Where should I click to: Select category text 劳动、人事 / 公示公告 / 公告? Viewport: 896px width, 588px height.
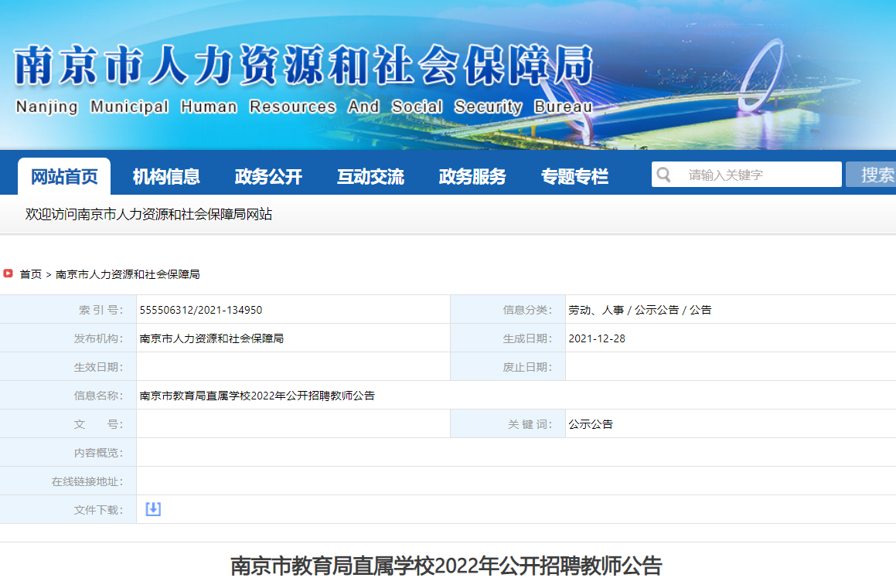pos(640,310)
